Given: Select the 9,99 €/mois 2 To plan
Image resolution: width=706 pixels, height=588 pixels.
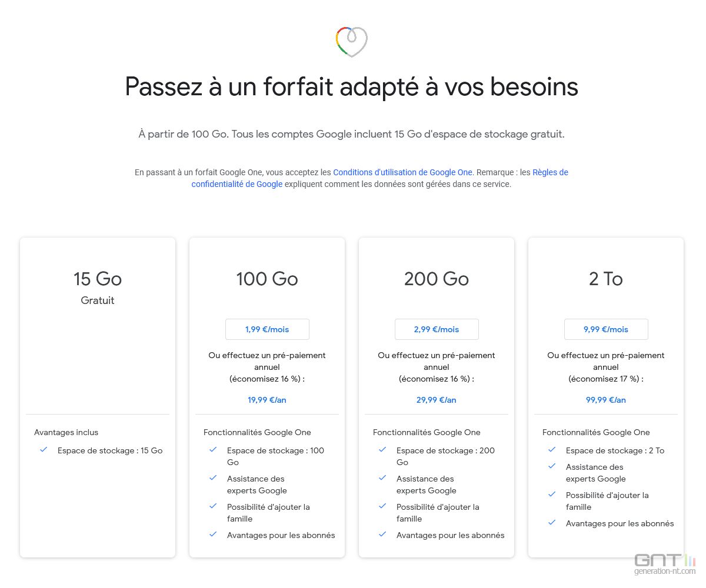Looking at the screenshot, I should coord(606,329).
